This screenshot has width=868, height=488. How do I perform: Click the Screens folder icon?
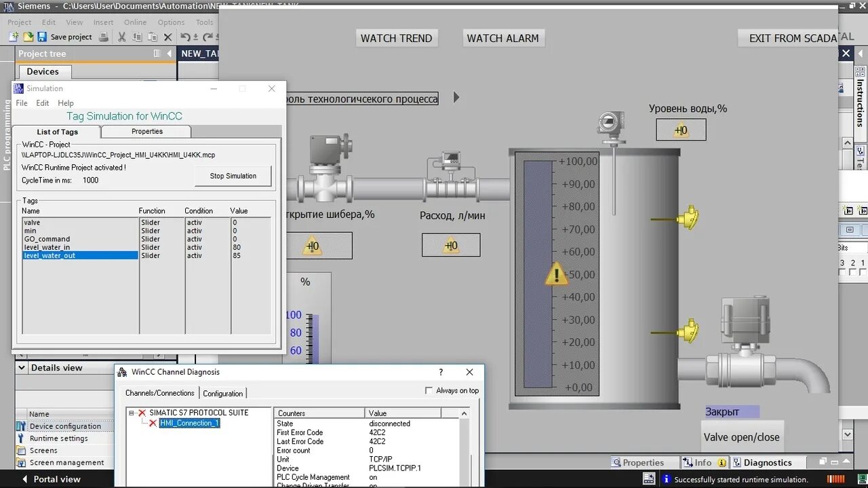click(x=20, y=450)
